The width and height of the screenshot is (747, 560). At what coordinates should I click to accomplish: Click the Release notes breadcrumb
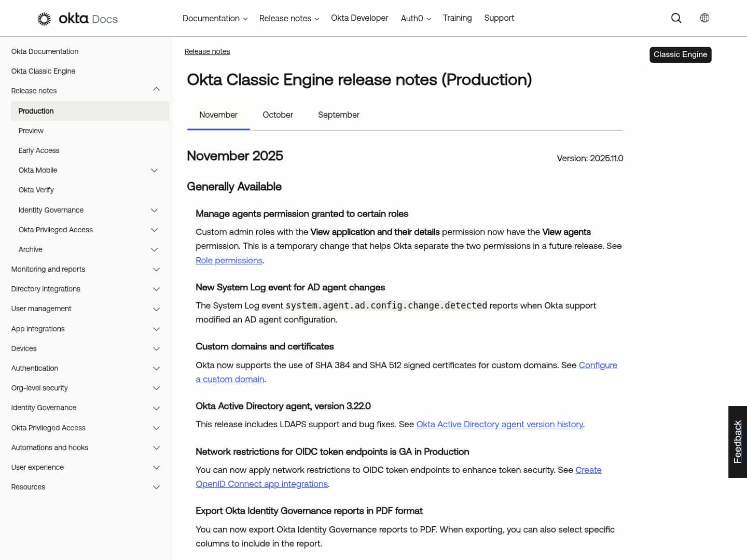tap(207, 51)
